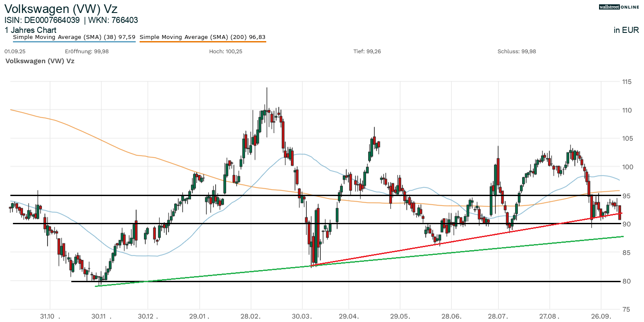This screenshot has width=644, height=322.
Task: Click the 01.09.25 date label
Action: click(x=15, y=52)
